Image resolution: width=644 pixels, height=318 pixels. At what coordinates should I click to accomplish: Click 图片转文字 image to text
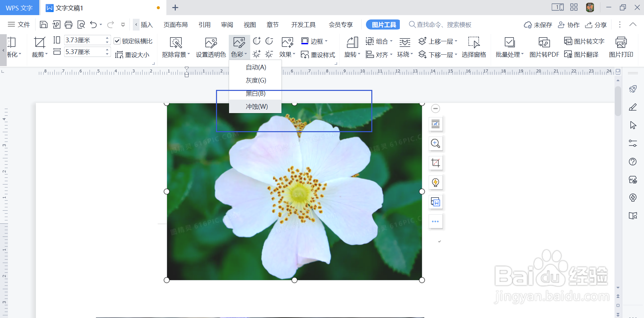tap(584, 41)
